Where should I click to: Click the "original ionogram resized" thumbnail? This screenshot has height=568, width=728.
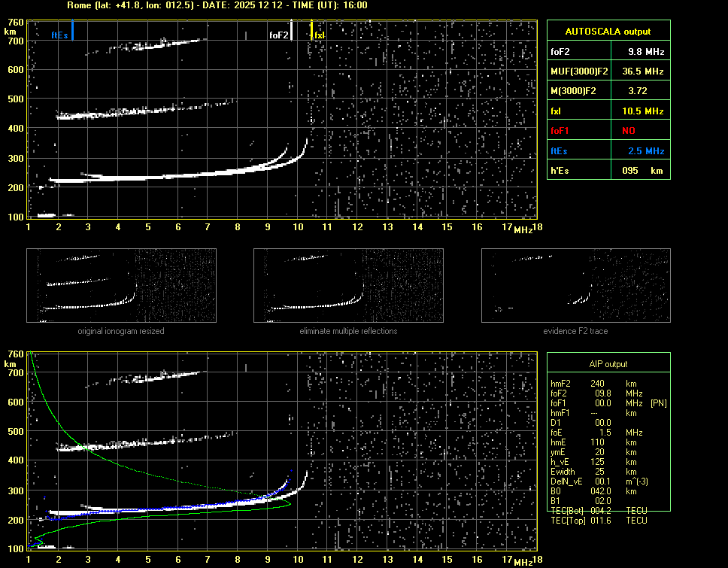[x=121, y=285]
